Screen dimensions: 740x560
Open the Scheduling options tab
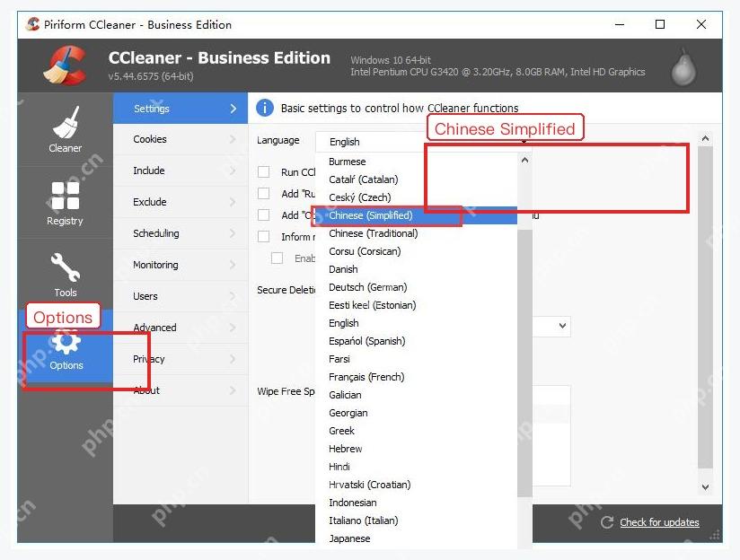click(x=181, y=233)
